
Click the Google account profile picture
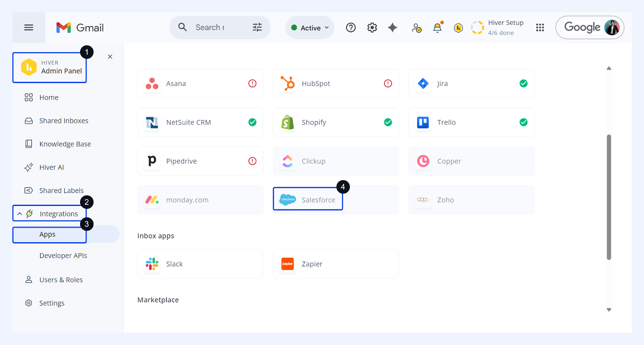612,27
